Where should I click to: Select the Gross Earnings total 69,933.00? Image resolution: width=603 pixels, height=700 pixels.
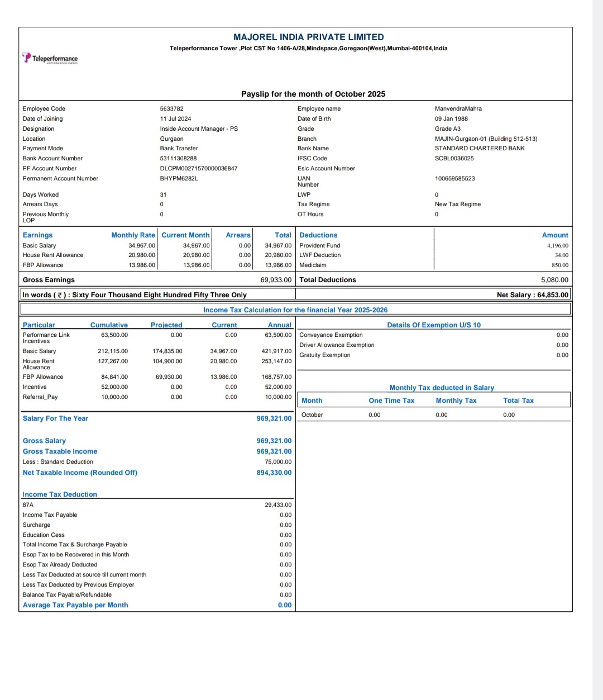point(276,280)
